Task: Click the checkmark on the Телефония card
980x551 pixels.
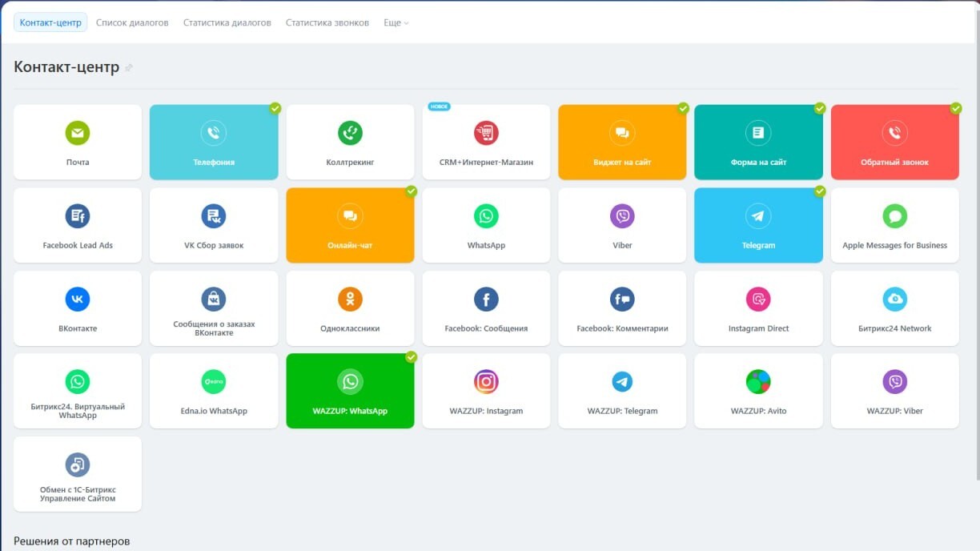Action: coord(275,108)
